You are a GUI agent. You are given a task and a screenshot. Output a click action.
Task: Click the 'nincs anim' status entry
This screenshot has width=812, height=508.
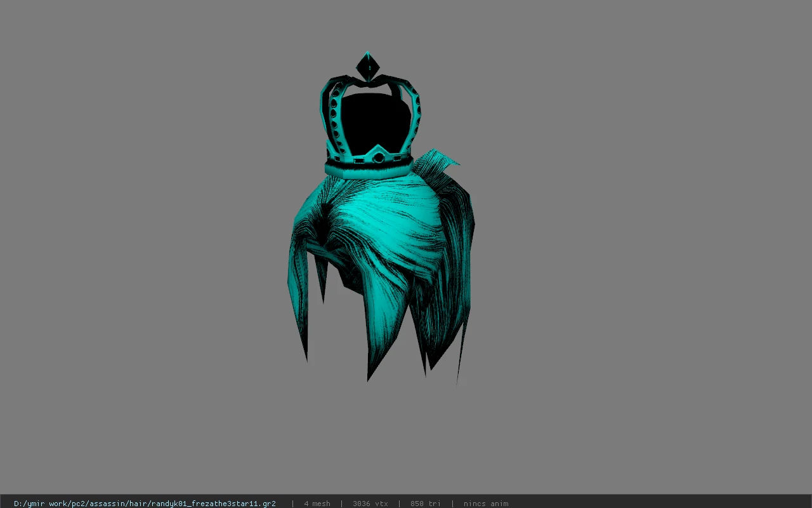pyautogui.click(x=486, y=504)
